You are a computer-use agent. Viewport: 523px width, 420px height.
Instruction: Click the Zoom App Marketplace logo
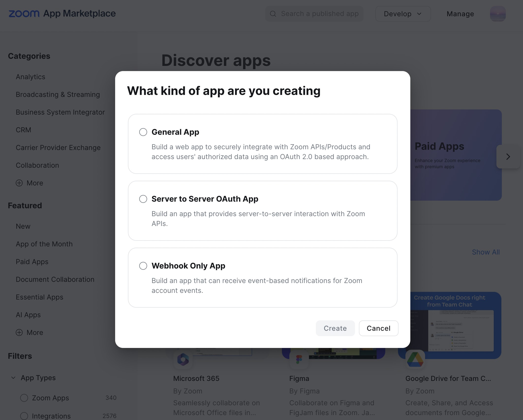point(62,14)
